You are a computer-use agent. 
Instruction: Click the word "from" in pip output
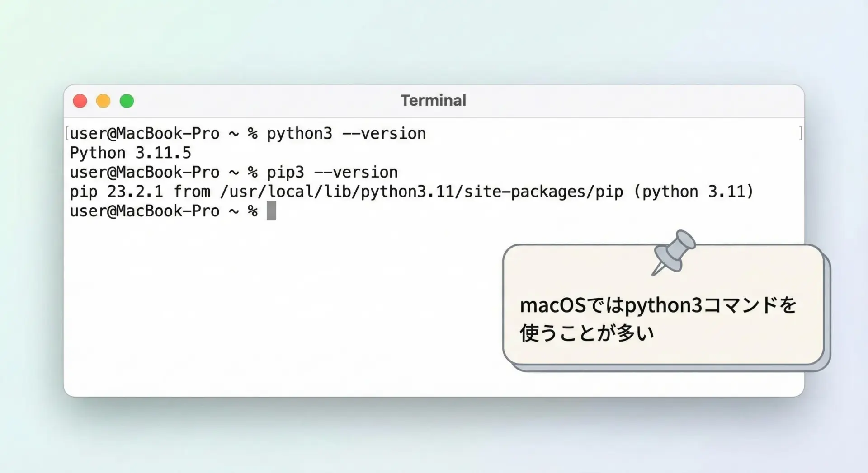(192, 192)
